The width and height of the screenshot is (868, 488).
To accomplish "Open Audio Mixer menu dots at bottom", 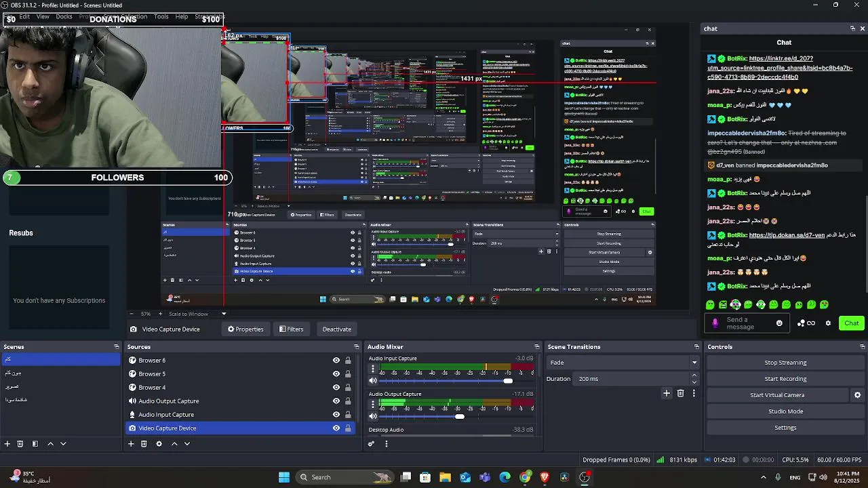I will [x=387, y=444].
